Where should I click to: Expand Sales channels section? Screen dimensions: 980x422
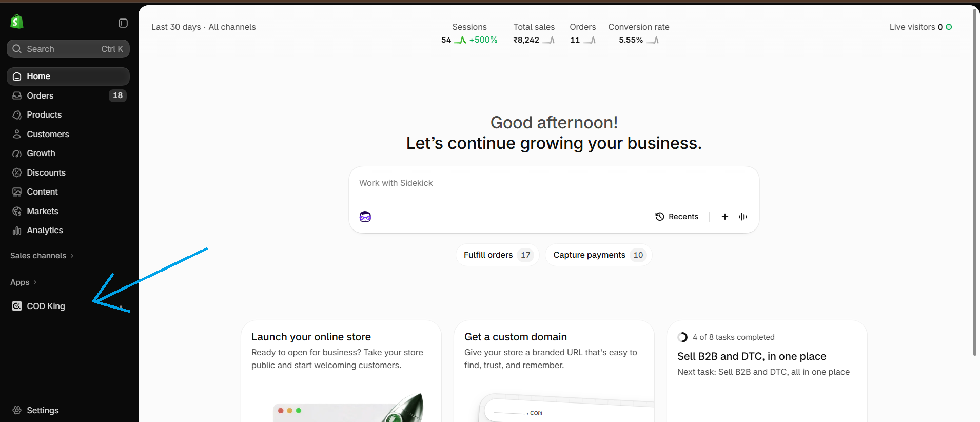[x=42, y=256]
